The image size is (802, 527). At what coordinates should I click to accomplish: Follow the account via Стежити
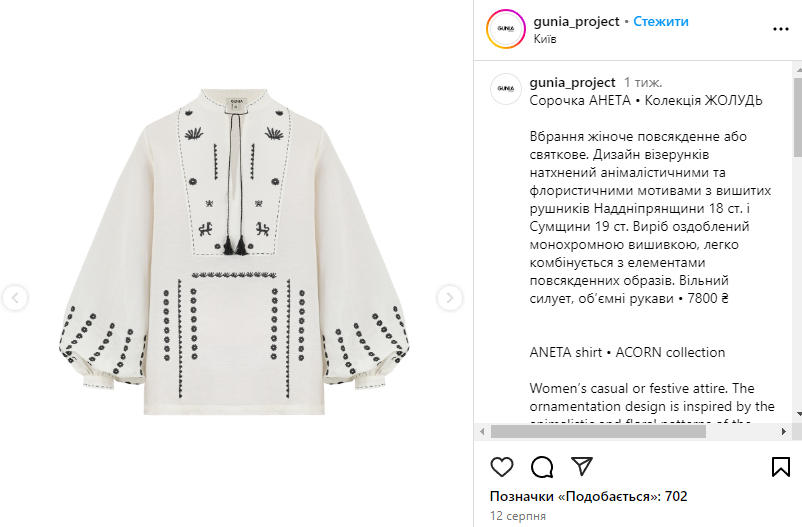(x=661, y=21)
